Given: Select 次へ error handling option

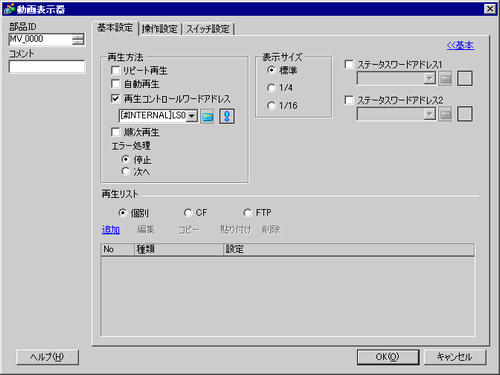Looking at the screenshot, I should 125,171.
